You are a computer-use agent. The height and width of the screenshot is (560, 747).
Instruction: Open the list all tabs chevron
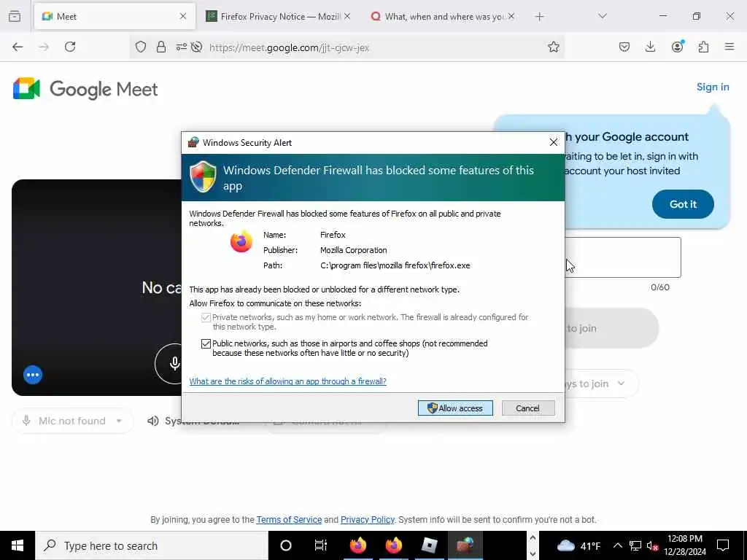(x=603, y=17)
